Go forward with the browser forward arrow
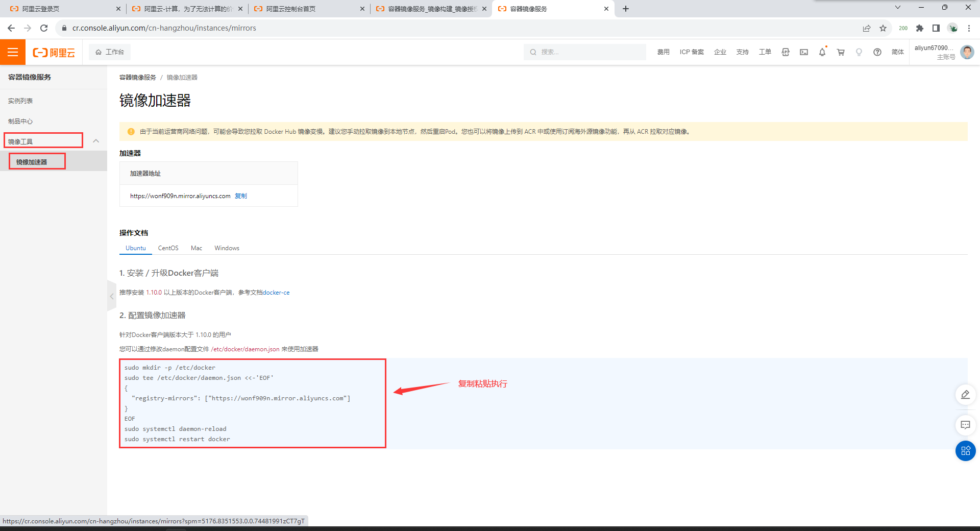This screenshot has width=980, height=531. click(28, 28)
